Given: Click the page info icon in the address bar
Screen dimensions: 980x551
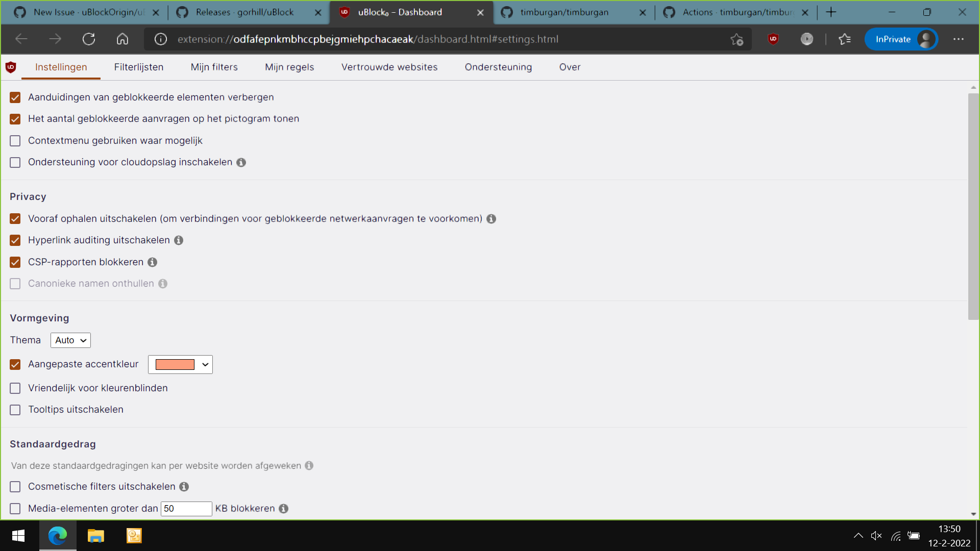Looking at the screenshot, I should (160, 39).
